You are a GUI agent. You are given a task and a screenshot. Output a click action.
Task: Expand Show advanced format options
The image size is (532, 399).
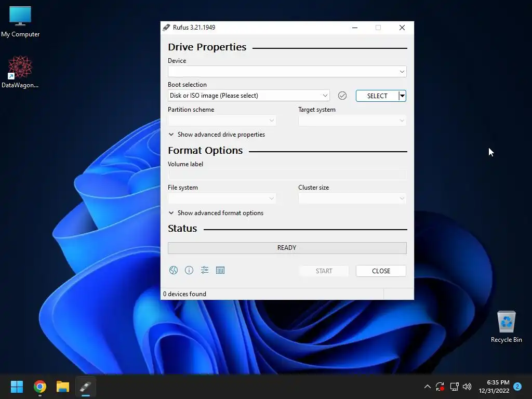(216, 213)
